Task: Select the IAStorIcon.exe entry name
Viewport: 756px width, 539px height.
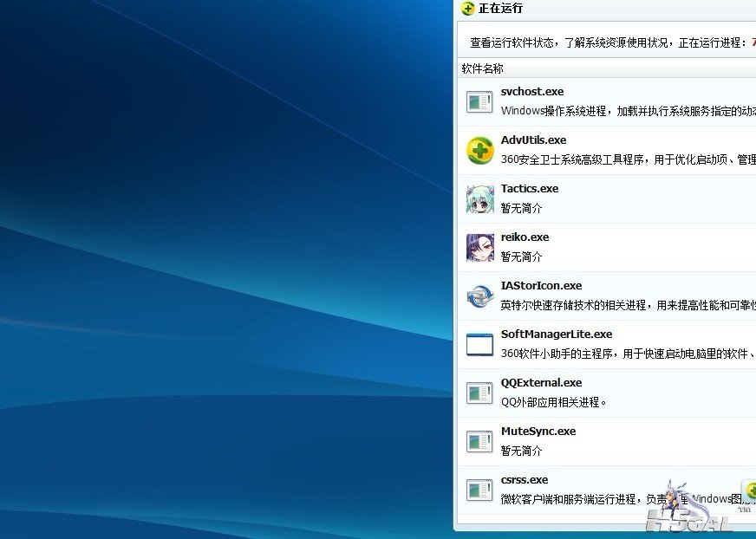Action: click(x=541, y=285)
